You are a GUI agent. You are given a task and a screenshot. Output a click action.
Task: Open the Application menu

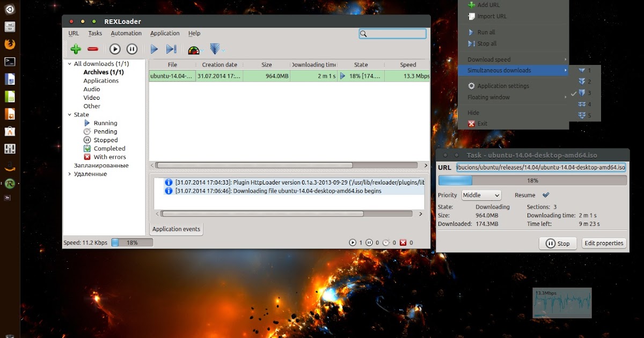[x=165, y=33]
